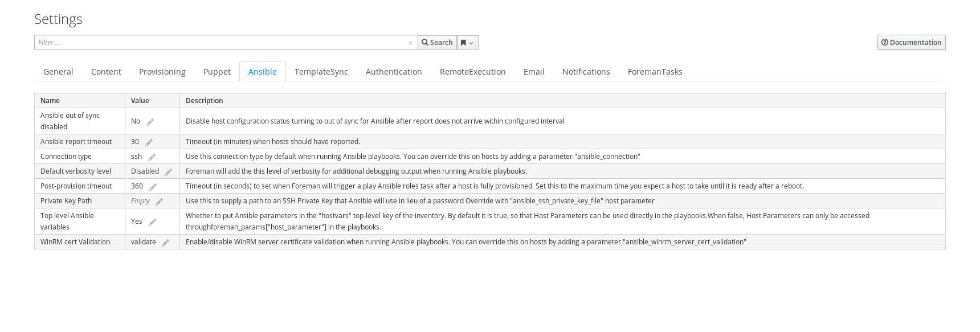Image resolution: width=980 pixels, height=332 pixels.
Task: Click the Search button
Action: (437, 43)
